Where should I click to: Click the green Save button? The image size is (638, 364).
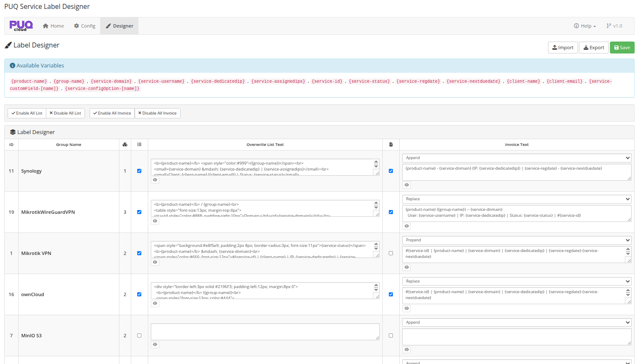click(622, 47)
